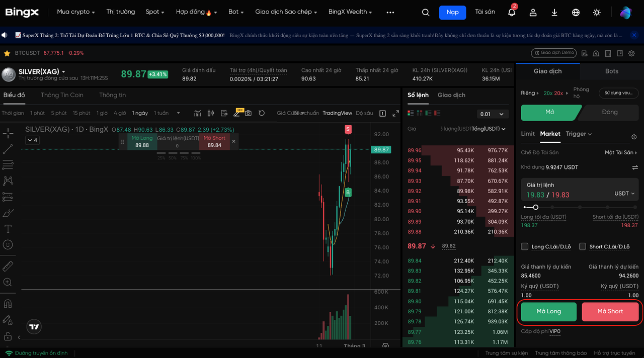The height and width of the screenshot is (358, 644).
Task: Expand the Trigger order type dropdown
Action: click(x=579, y=134)
